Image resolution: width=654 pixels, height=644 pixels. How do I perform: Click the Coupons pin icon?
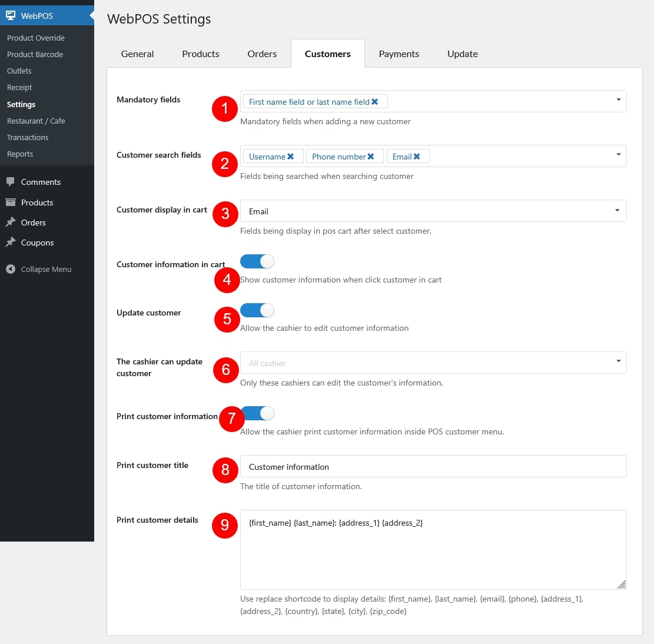(x=11, y=243)
